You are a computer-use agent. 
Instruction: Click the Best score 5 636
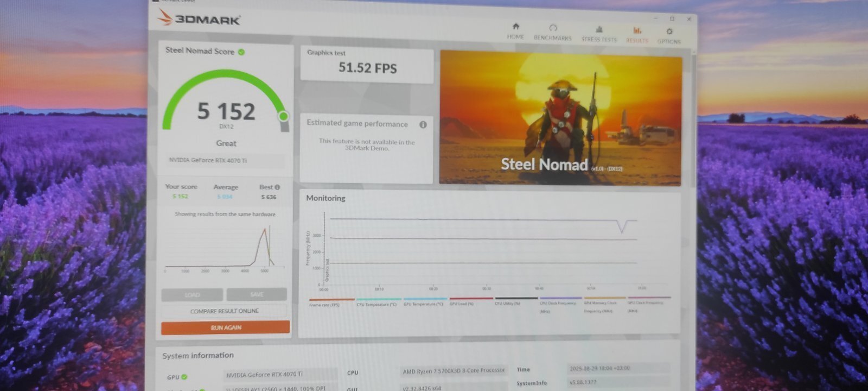(269, 197)
